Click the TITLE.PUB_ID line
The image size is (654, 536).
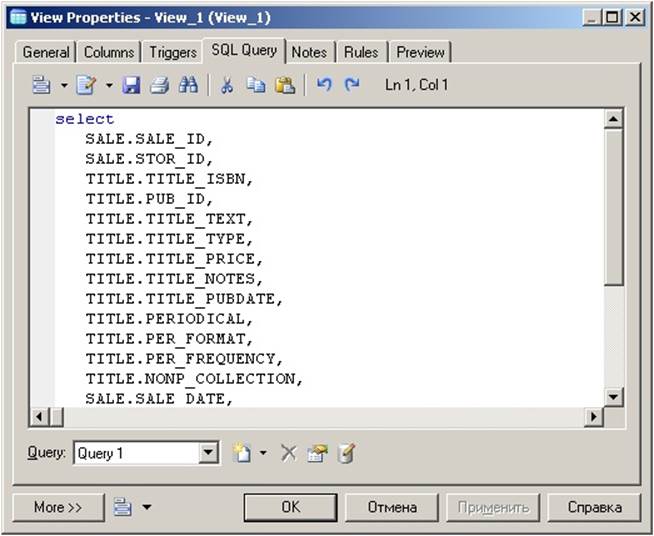tap(149, 199)
